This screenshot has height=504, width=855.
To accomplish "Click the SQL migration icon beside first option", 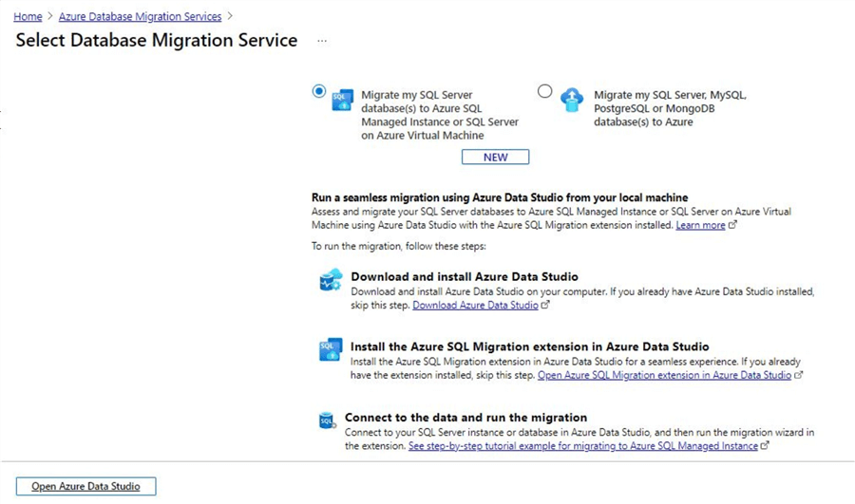I will (x=342, y=100).
